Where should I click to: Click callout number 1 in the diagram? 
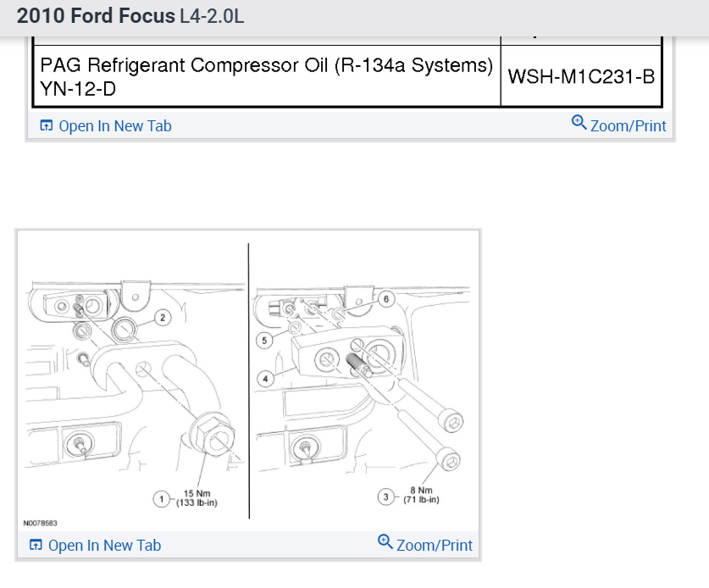point(162,498)
